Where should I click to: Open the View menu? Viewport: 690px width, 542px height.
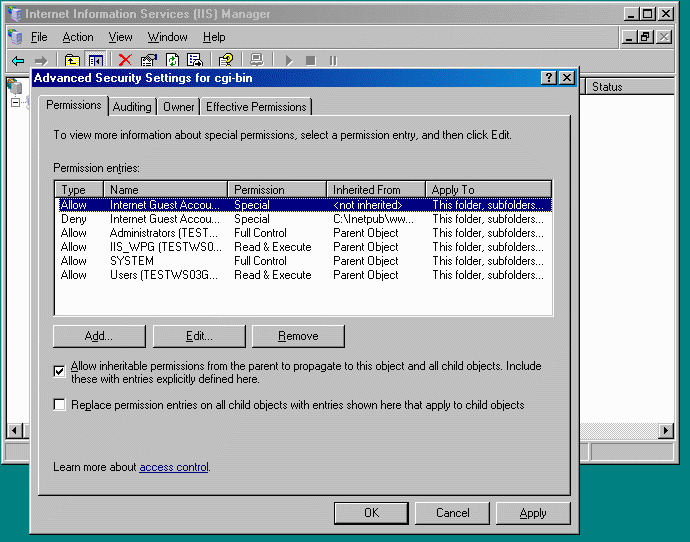click(120, 37)
